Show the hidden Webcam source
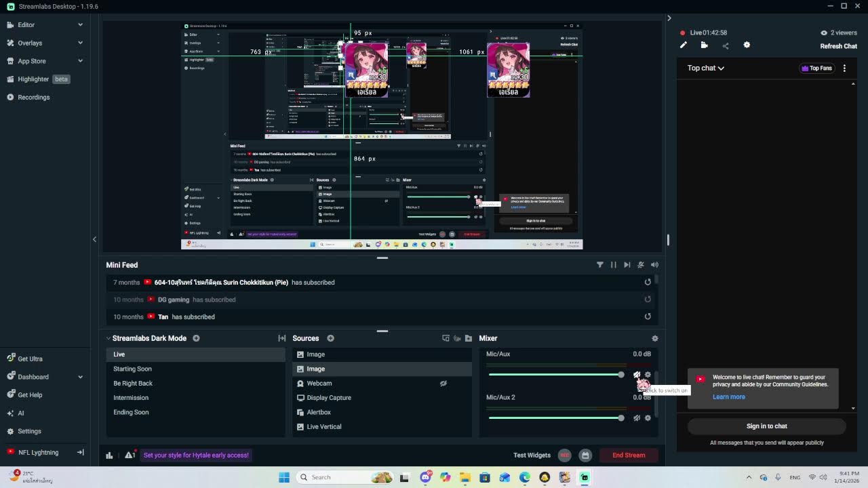This screenshot has height=488, width=868. [x=443, y=384]
